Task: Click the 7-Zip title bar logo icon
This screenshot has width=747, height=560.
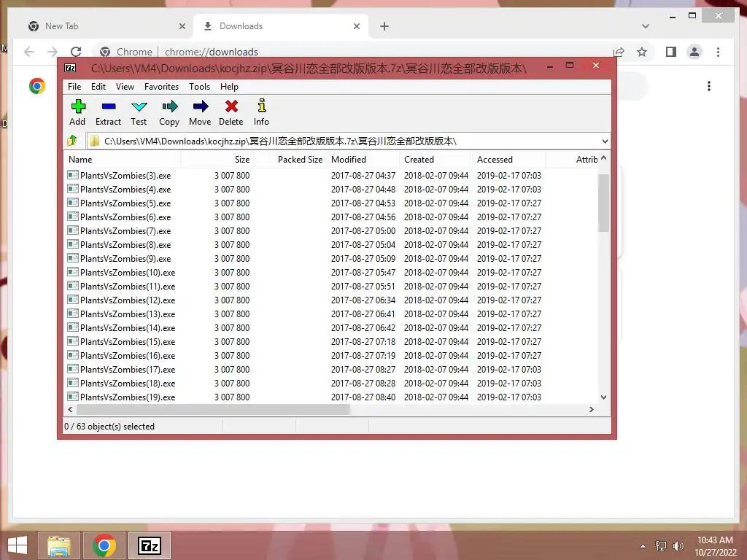Action: pyautogui.click(x=71, y=68)
